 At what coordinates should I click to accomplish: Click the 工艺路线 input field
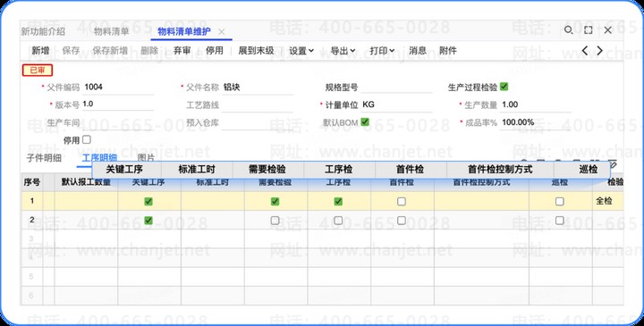257,105
